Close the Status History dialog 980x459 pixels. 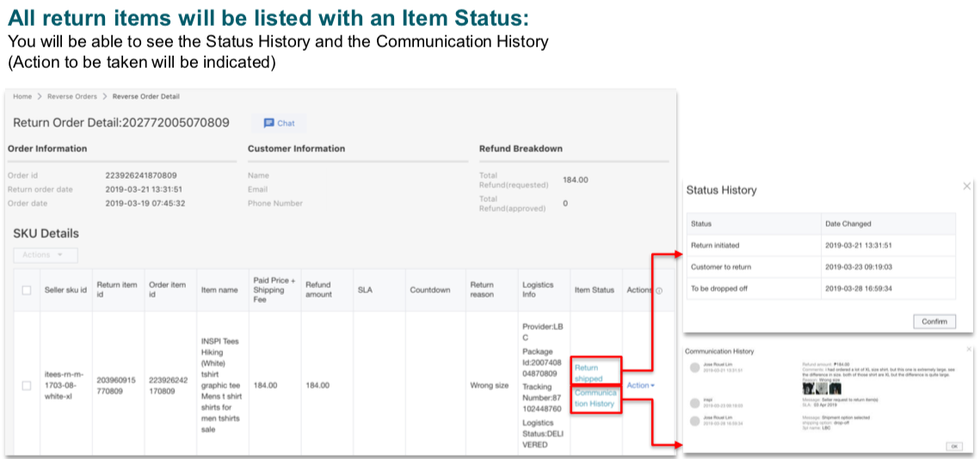[966, 186]
